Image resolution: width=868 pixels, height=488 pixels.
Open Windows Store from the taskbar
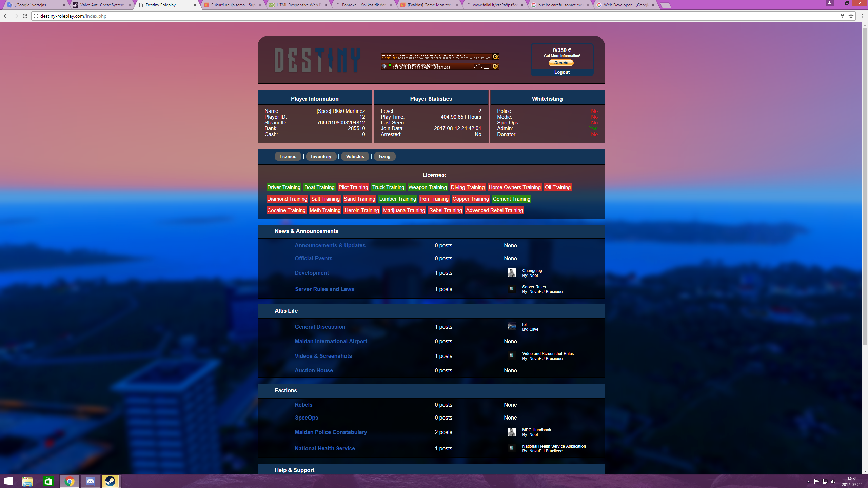coord(48,481)
